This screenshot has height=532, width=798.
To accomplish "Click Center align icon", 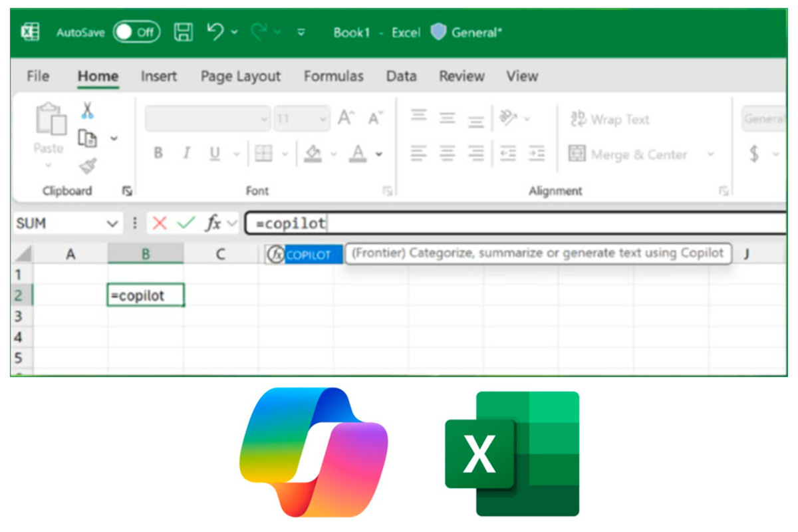I will [447, 154].
